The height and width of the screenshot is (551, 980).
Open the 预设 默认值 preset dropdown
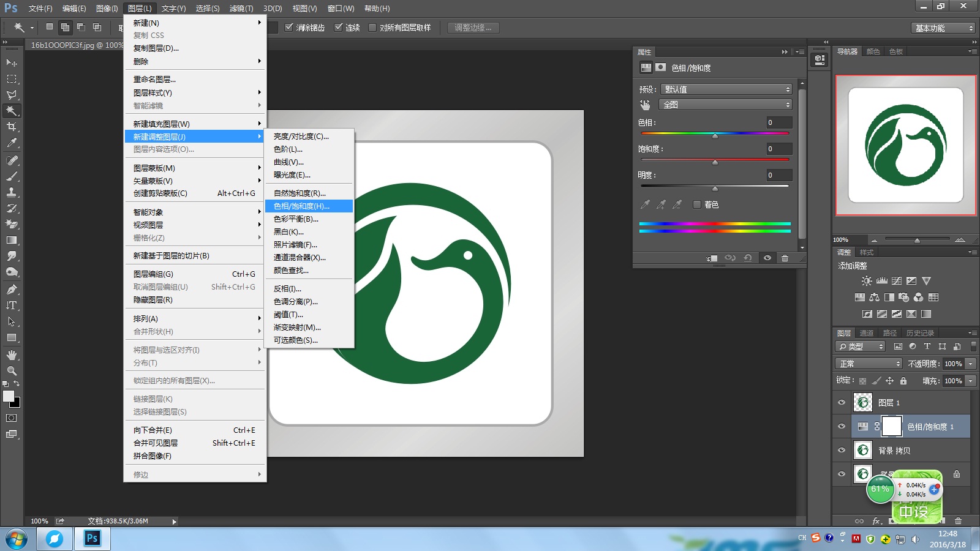point(727,89)
